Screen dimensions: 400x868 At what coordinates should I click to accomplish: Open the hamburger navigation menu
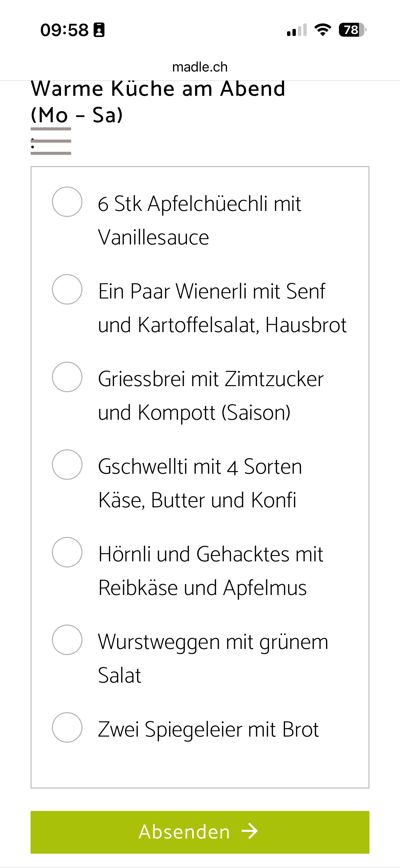point(50,142)
